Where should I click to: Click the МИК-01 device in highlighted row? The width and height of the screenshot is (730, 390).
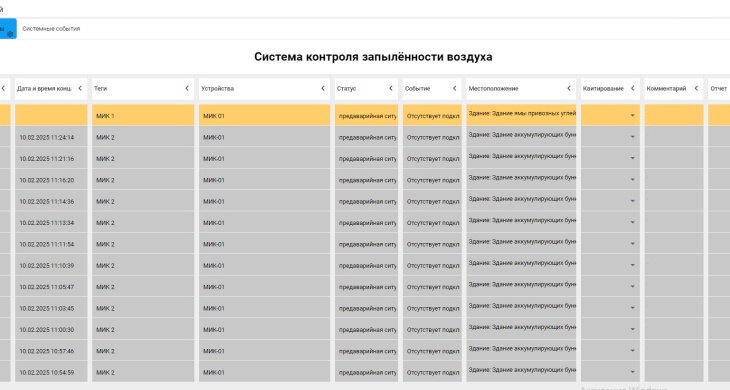click(x=264, y=115)
